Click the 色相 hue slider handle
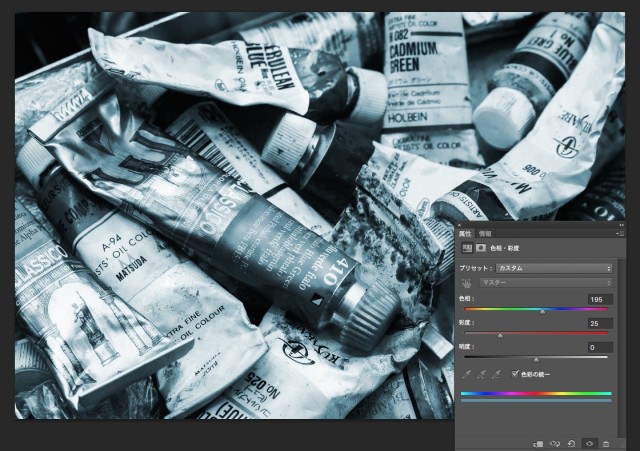Viewport: 640px width, 451px height. click(543, 312)
